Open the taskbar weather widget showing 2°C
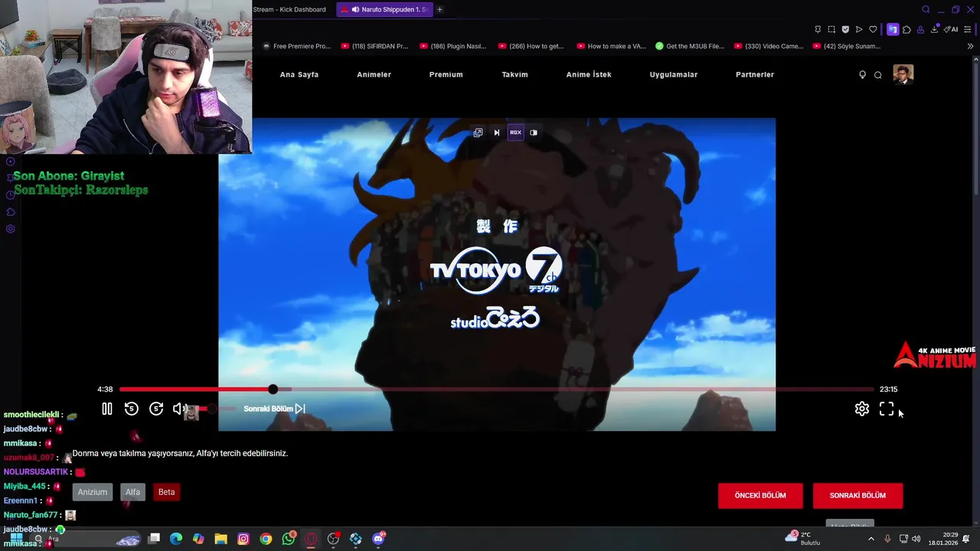The width and height of the screenshot is (980, 551). point(804,538)
